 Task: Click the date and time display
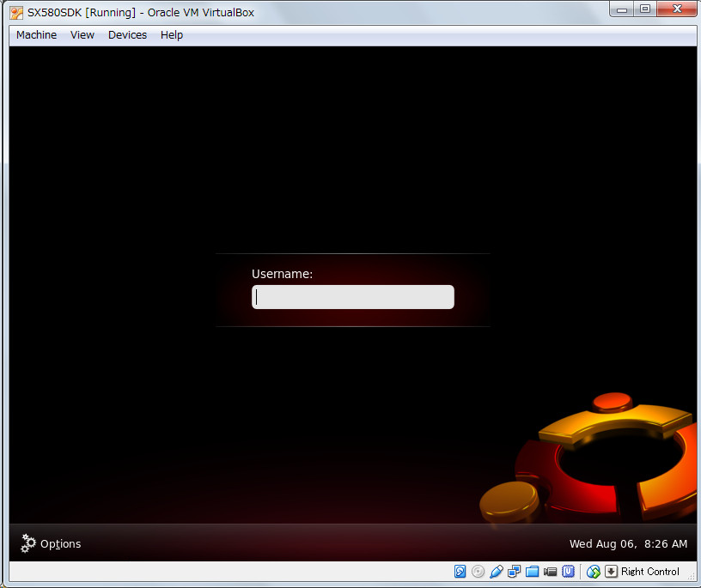628,544
